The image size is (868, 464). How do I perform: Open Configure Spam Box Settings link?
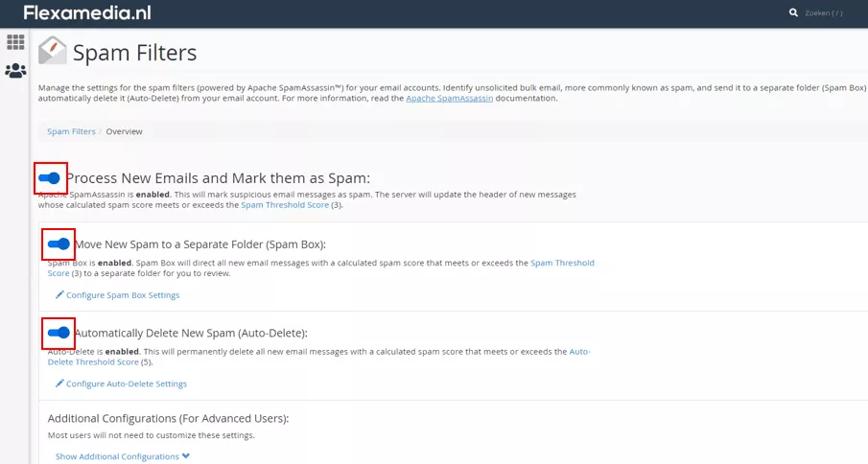123,295
